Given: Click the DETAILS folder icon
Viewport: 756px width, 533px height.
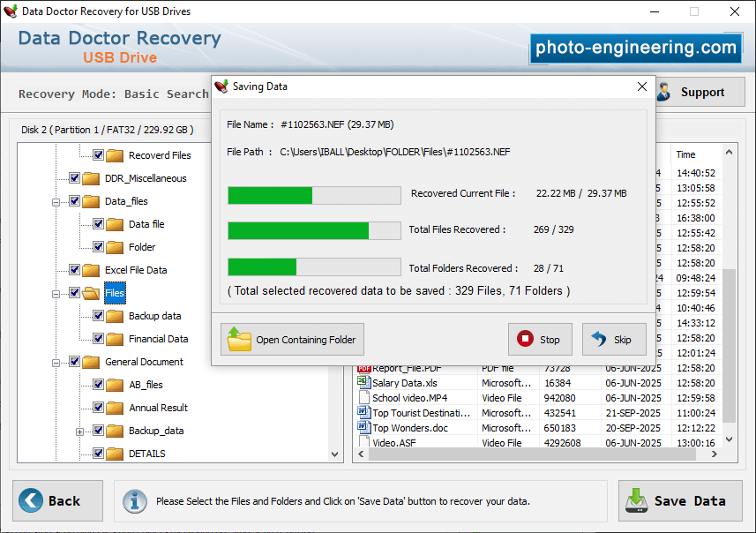Looking at the screenshot, I should (115, 454).
